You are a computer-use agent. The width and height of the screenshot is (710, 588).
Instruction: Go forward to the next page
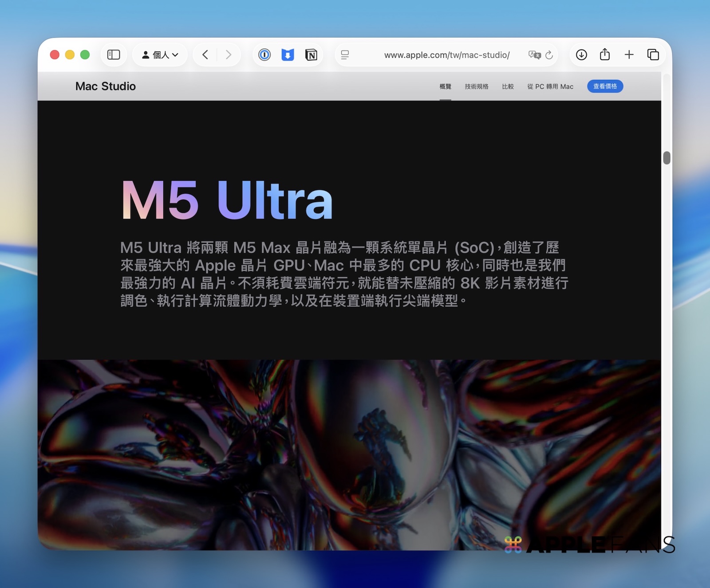[229, 55]
